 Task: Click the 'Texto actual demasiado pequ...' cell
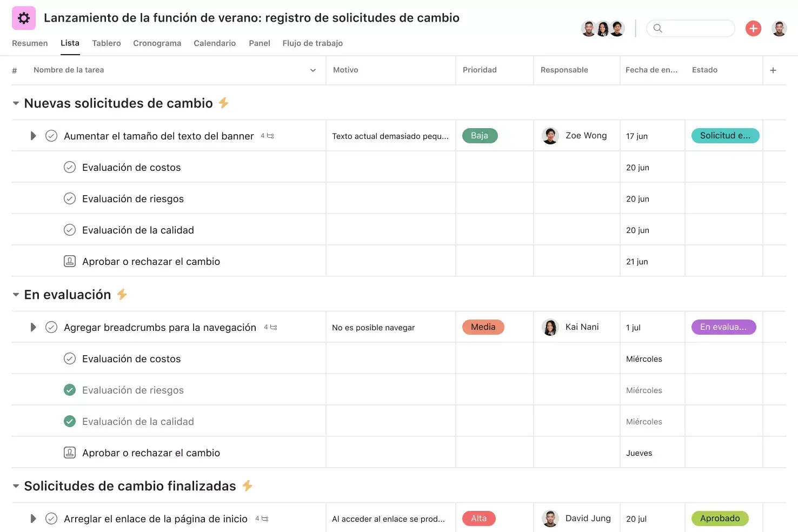click(x=390, y=136)
